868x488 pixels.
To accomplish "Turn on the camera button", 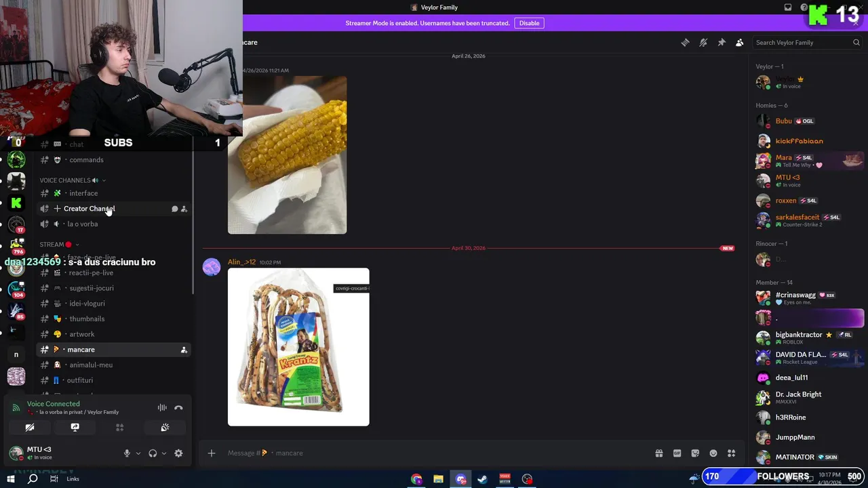I will 30,428.
